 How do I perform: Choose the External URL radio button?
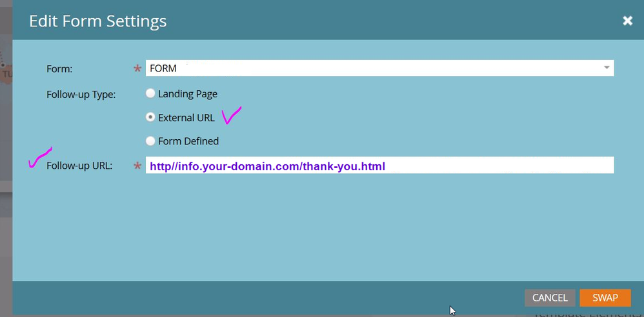(x=150, y=117)
